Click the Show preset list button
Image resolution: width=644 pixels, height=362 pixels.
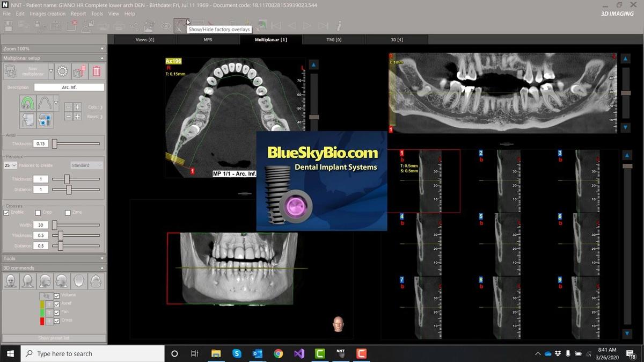[x=54, y=338]
